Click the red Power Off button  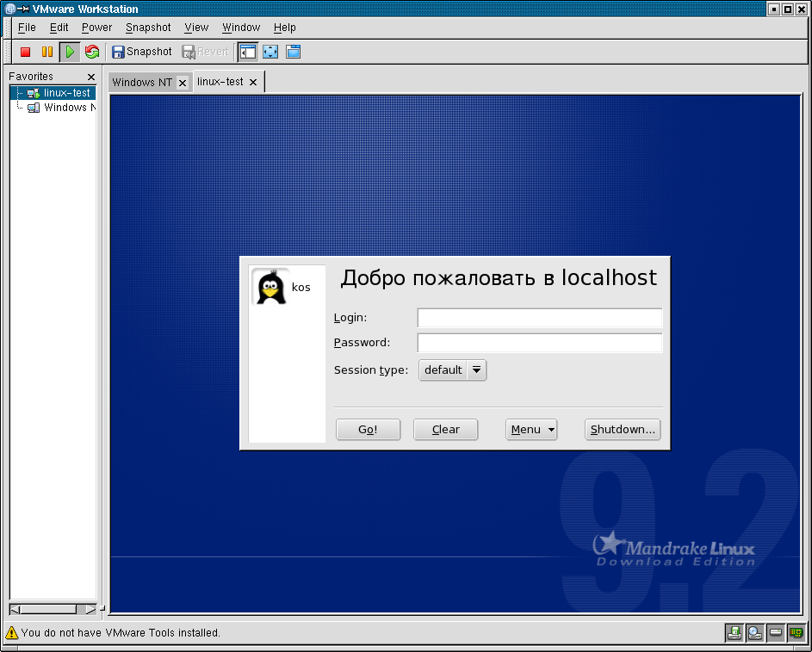click(x=25, y=52)
